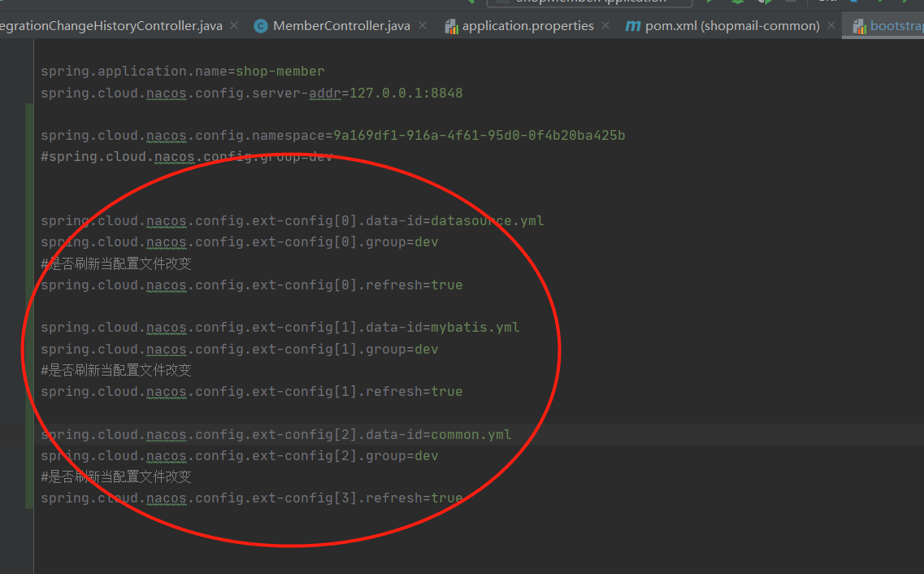Click the ext-config[1].refresh=true line
The height and width of the screenshot is (574, 924).
pos(252,392)
